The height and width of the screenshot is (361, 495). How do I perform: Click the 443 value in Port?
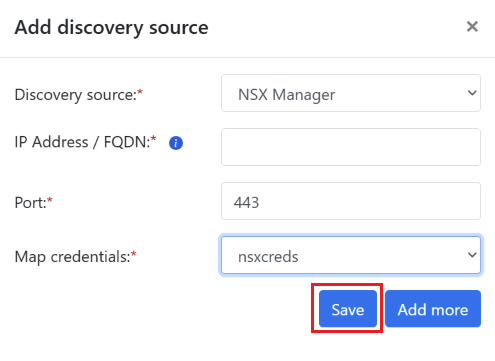click(x=246, y=202)
